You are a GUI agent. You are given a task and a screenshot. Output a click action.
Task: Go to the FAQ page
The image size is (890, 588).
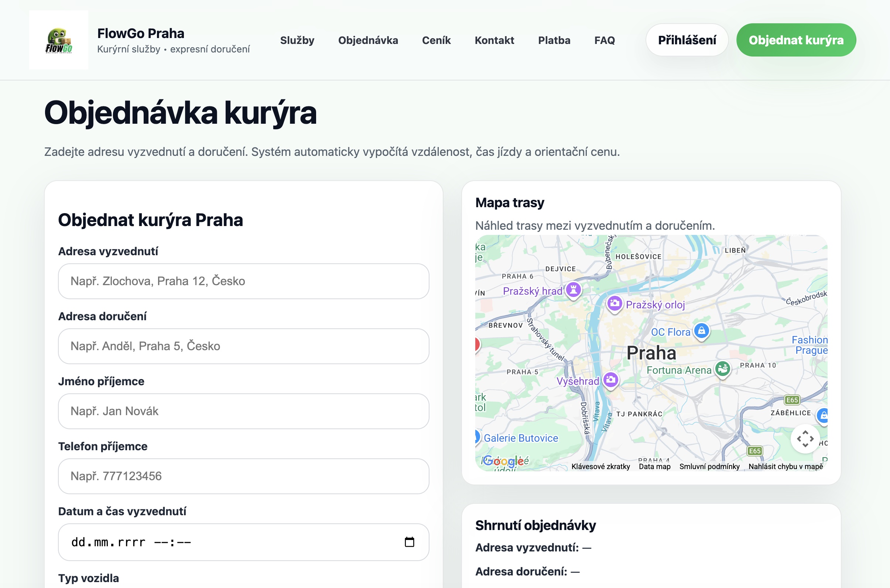pyautogui.click(x=605, y=40)
